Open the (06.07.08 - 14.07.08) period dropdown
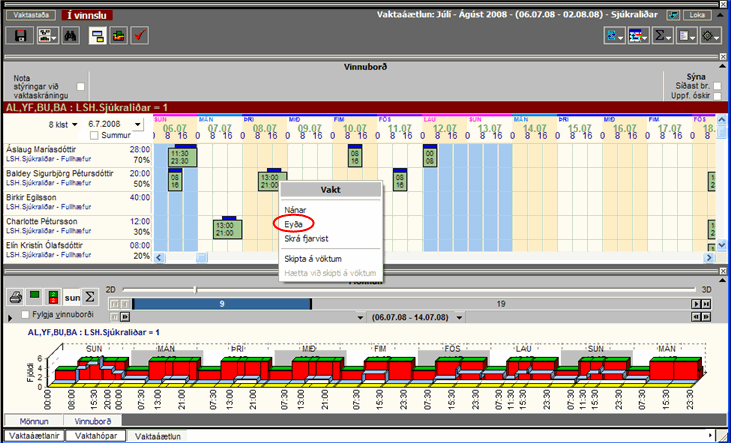This screenshot has height=443, width=731. (459, 318)
